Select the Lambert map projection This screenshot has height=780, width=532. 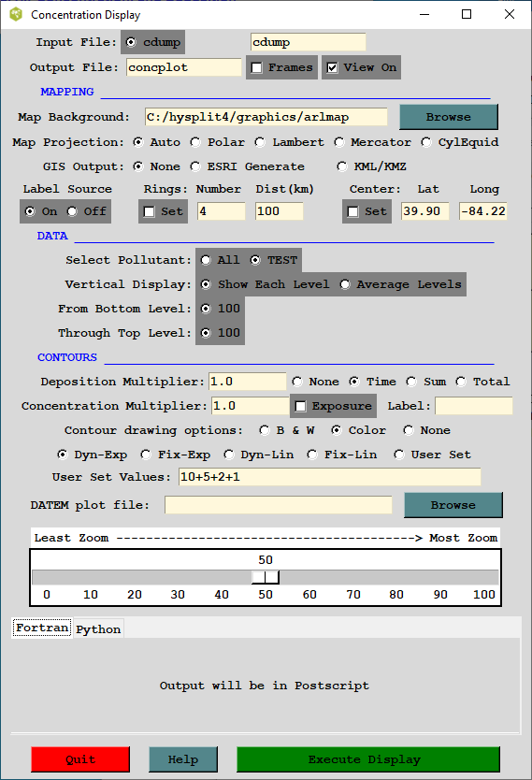[260, 142]
